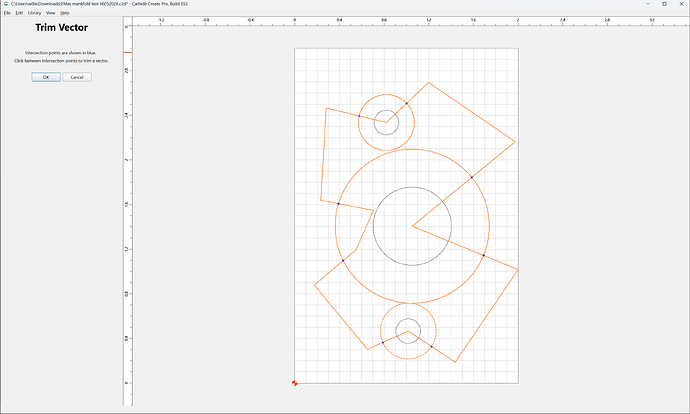The height and width of the screenshot is (414, 690).
Task: Open the Help menu
Action: (x=65, y=13)
